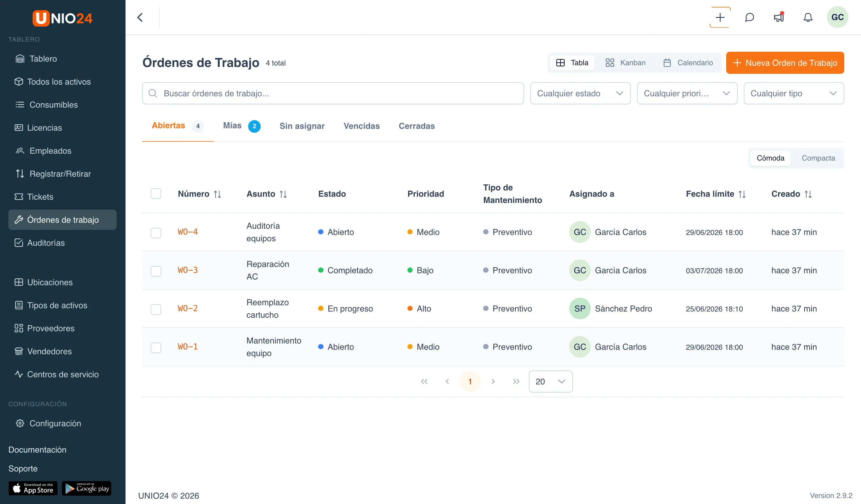861x504 pixels.
Task: Expand the Cualquier estado dropdown
Action: click(580, 93)
